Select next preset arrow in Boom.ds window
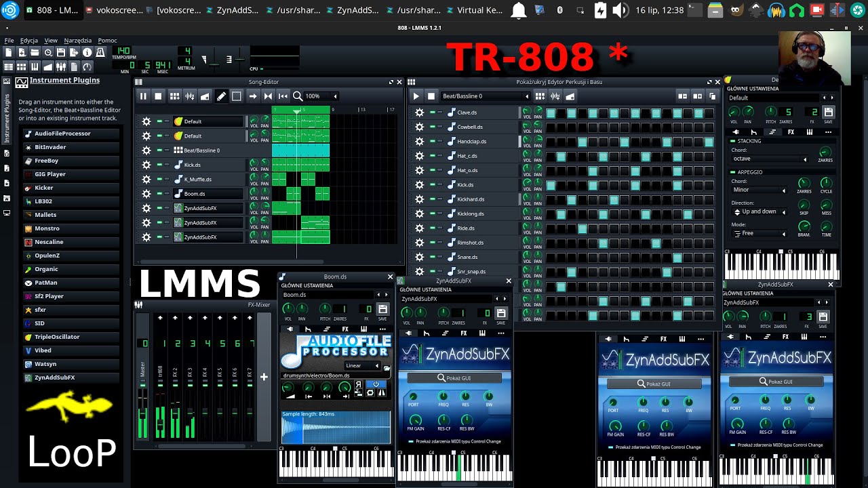The width and height of the screenshot is (868, 488). (x=387, y=295)
